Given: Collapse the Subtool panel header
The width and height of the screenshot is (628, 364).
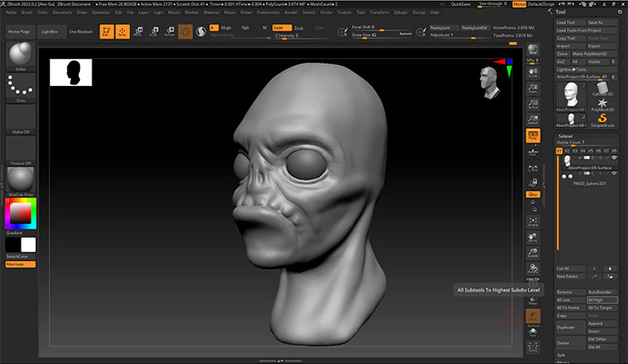Looking at the screenshot, I should coord(567,135).
